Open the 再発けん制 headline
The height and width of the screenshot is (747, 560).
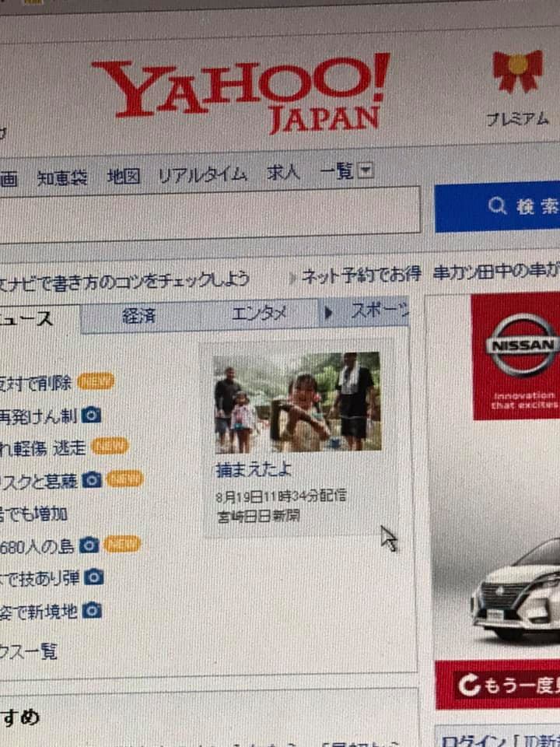38,416
